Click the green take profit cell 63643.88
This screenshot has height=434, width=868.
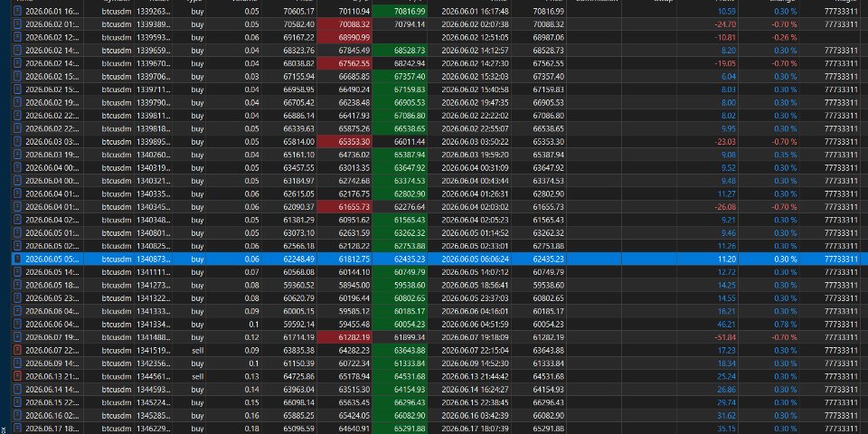tap(401, 350)
